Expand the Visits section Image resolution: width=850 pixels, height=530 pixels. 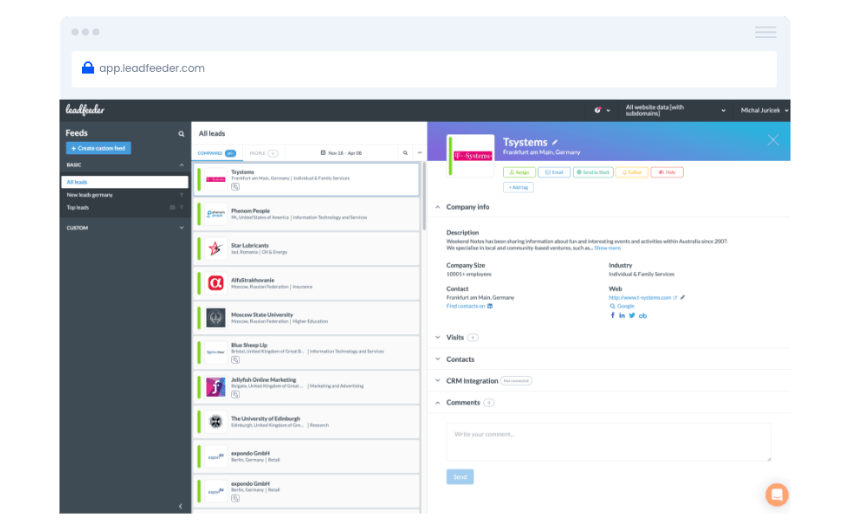pyautogui.click(x=438, y=338)
